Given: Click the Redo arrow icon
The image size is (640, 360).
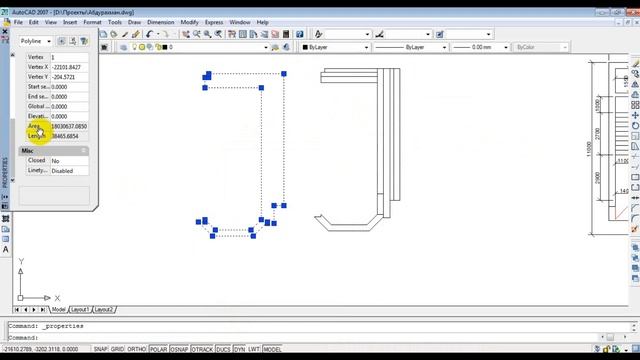Looking at the screenshot, I should pyautogui.click(x=165, y=35).
